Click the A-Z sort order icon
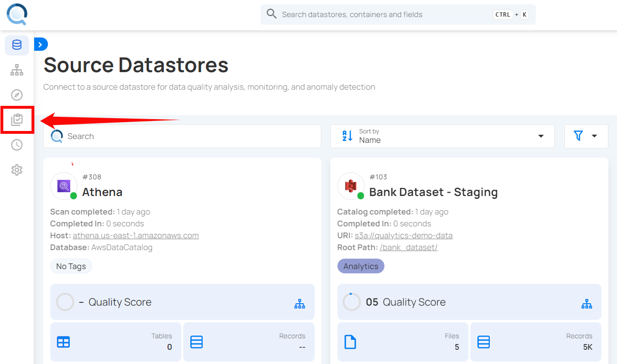The width and height of the screenshot is (617, 364). pos(347,136)
